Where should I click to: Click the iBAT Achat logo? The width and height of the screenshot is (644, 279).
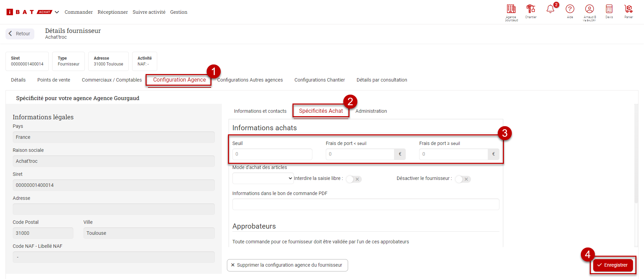(29, 12)
